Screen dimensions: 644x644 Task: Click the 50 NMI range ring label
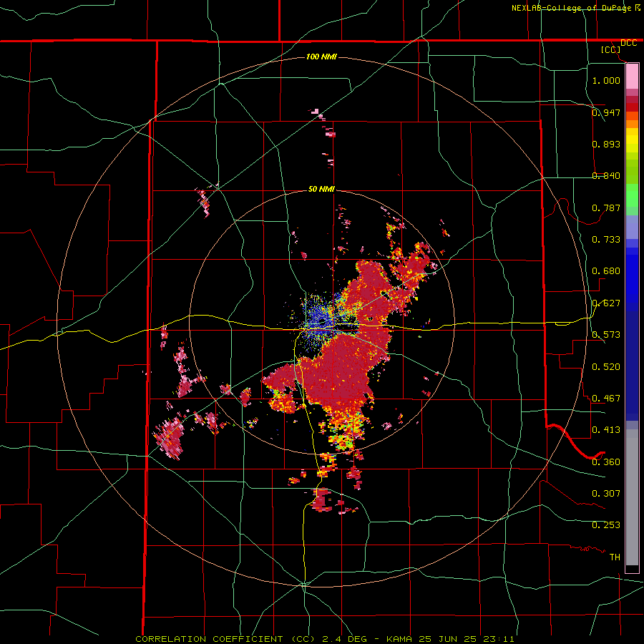[321, 189]
